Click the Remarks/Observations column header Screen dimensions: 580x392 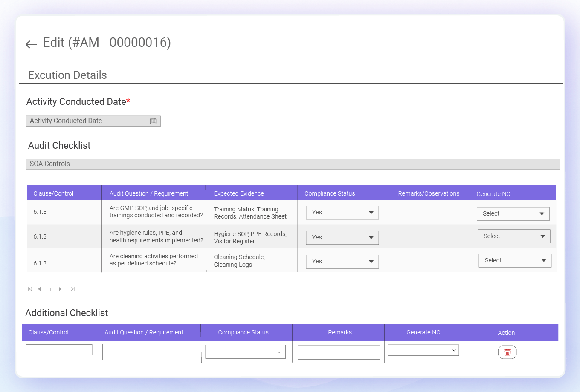coord(429,193)
